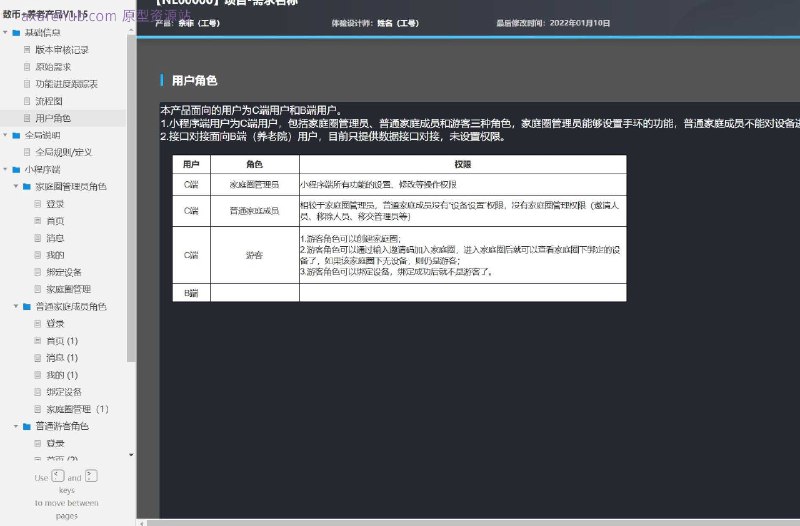Screen dimensions: 800x526
Task: Click the left arrow key icon in navigation hint
Action: click(58, 476)
